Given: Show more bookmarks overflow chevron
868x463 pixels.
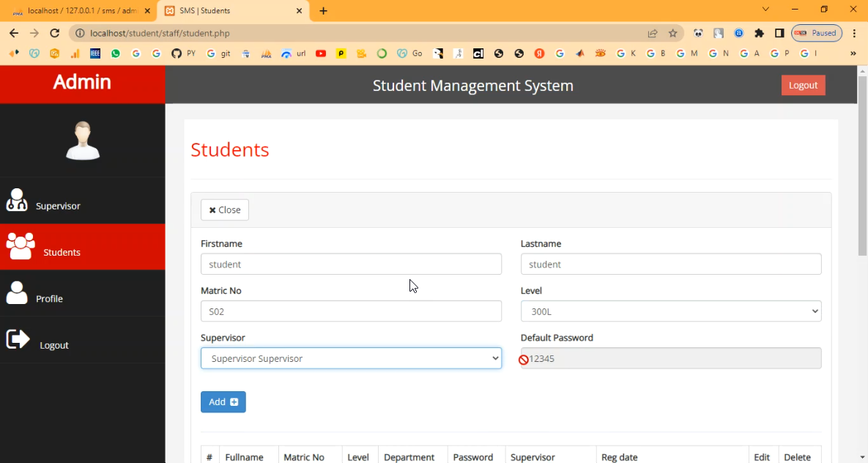Looking at the screenshot, I should pos(853,53).
